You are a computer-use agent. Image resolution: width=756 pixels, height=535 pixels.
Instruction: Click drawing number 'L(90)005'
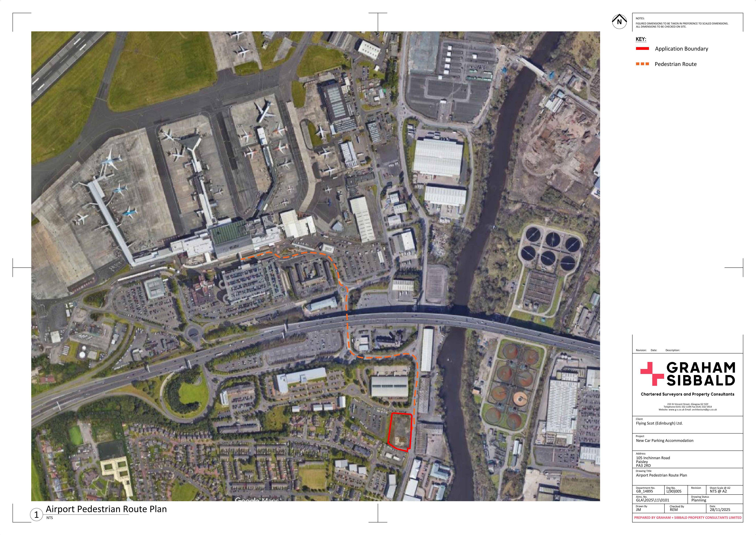pos(674,491)
